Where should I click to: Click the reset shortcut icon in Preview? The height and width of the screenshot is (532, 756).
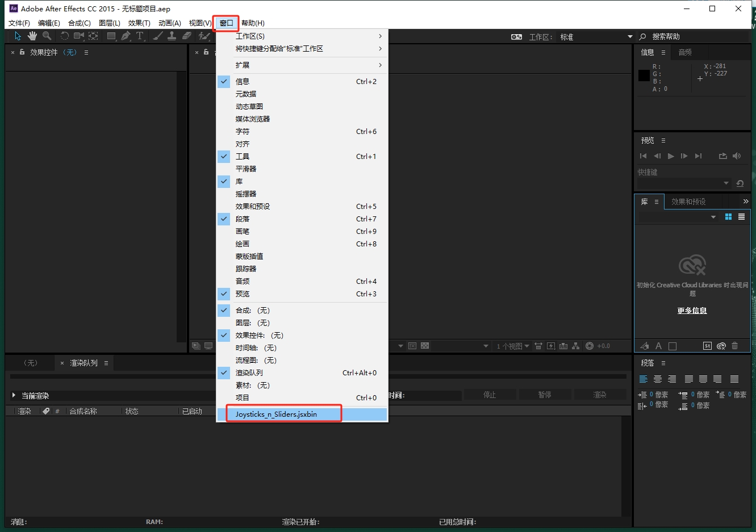point(740,183)
